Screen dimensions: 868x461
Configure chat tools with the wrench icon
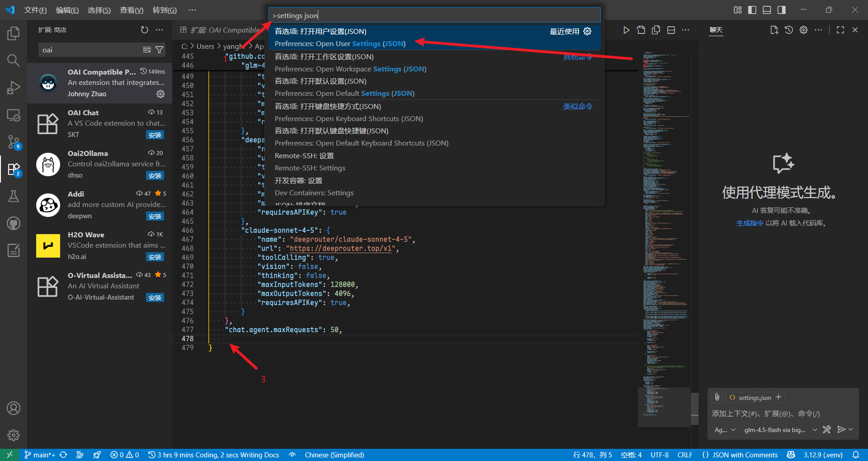827,429
